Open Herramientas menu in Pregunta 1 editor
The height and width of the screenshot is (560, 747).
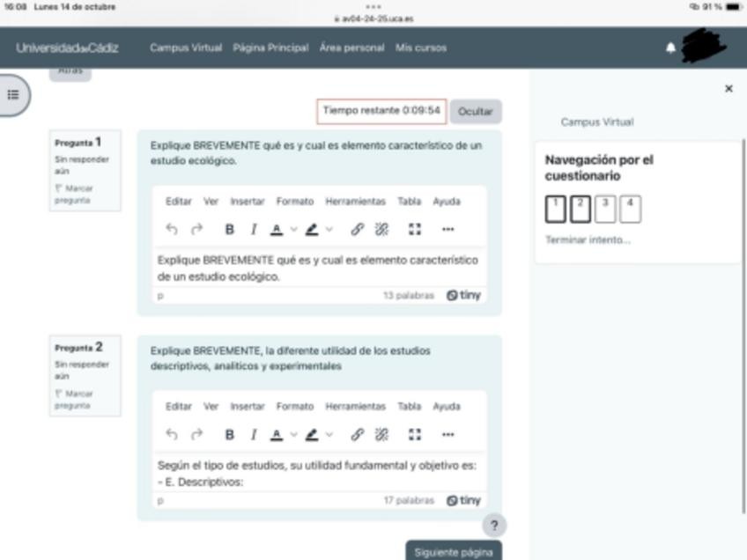click(355, 202)
